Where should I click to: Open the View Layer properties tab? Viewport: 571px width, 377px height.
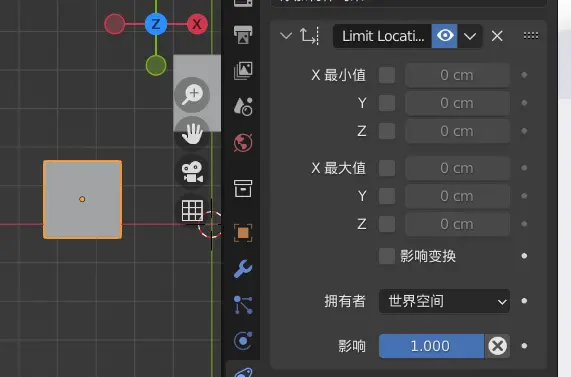(243, 71)
